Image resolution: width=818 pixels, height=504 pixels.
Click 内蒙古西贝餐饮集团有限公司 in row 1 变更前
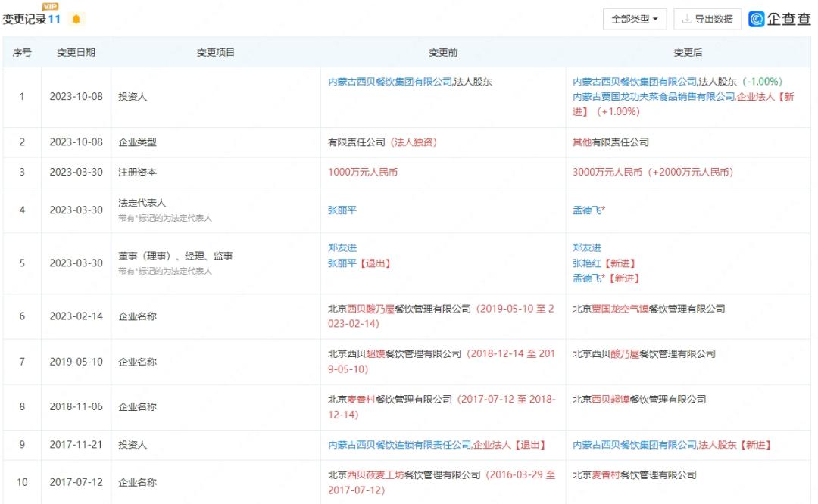(x=390, y=81)
